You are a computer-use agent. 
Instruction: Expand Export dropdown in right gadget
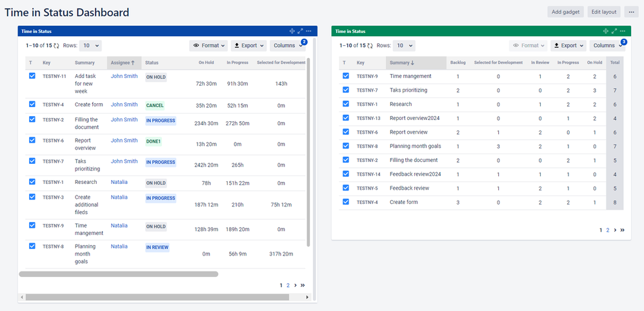(x=569, y=46)
